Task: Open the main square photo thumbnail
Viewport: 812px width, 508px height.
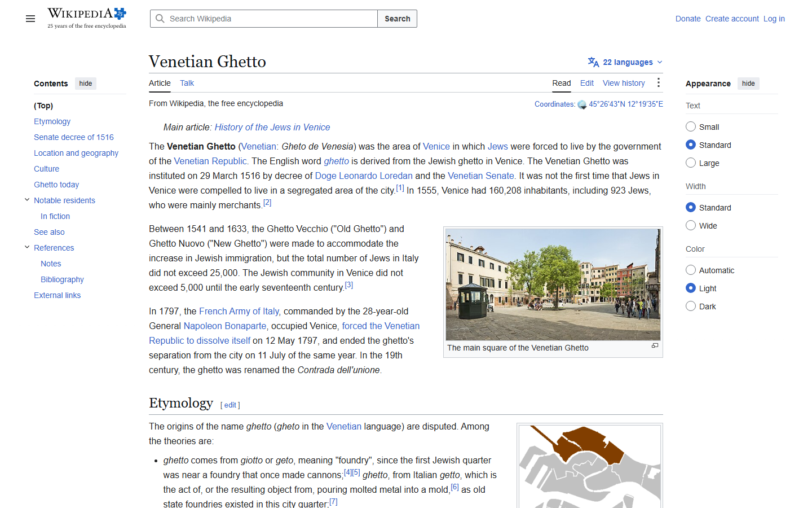Action: coord(553,284)
